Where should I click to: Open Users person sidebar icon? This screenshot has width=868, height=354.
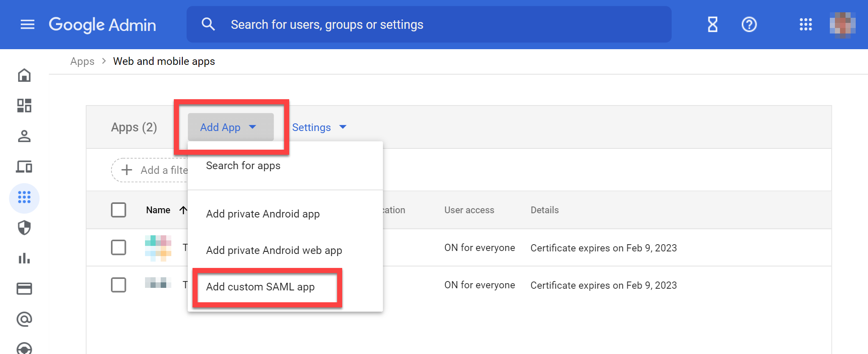(x=24, y=136)
